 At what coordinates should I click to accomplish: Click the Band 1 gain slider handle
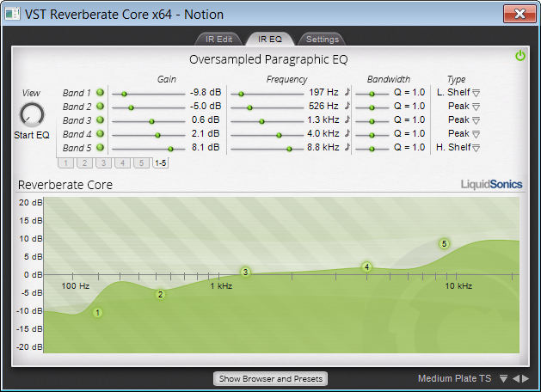(x=124, y=94)
